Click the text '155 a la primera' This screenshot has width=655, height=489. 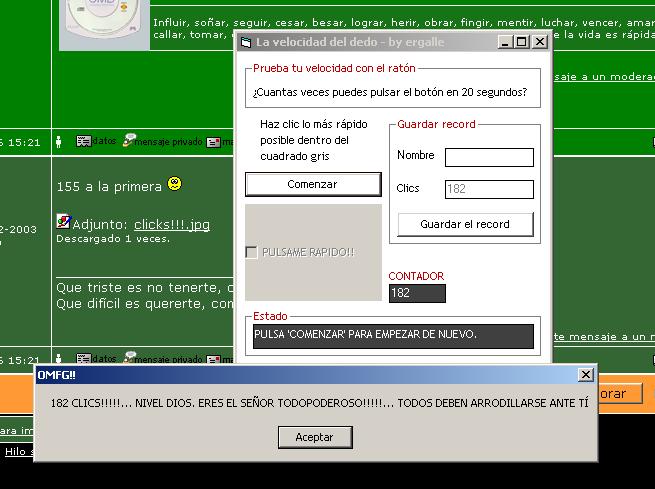click(109, 186)
